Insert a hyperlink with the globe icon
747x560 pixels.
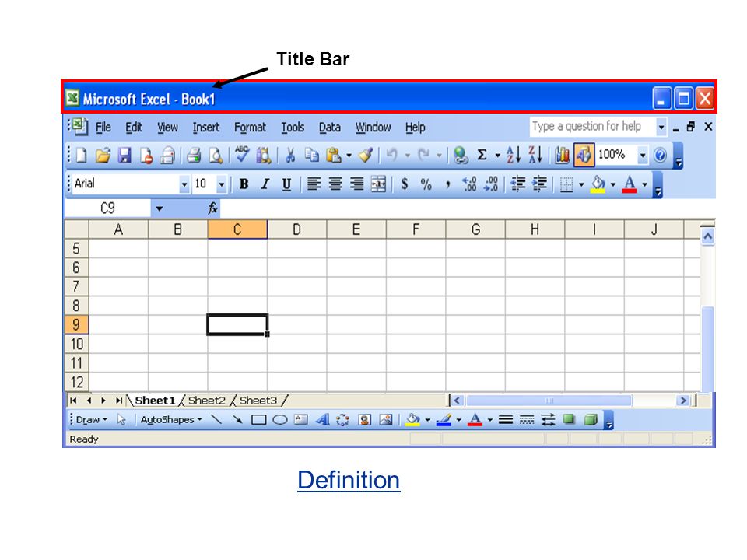pyautogui.click(x=460, y=156)
